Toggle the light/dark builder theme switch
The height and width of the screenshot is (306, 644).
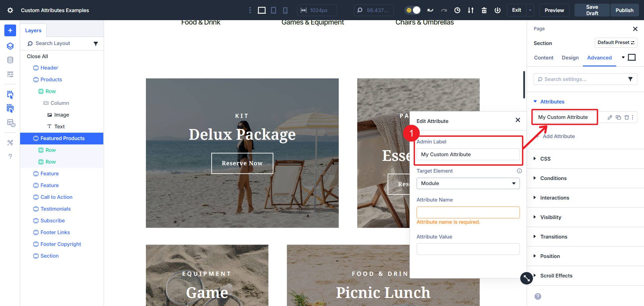tap(412, 10)
